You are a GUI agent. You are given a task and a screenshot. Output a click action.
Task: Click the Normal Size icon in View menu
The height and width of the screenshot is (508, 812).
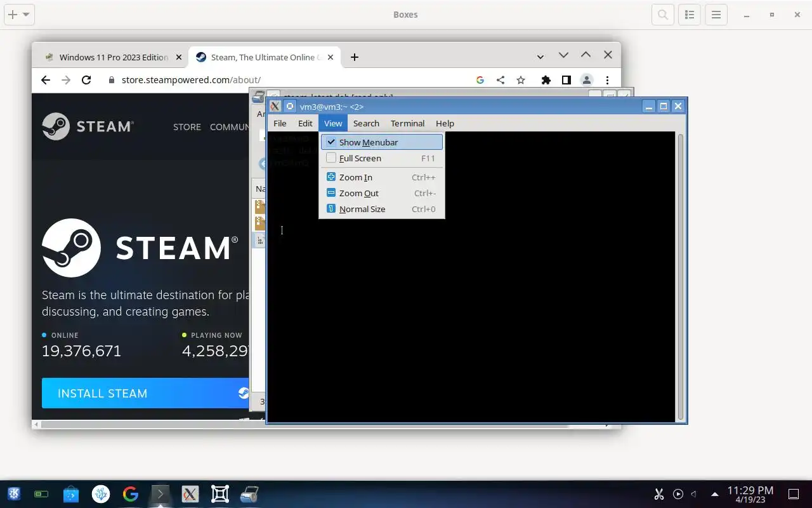coord(331,209)
